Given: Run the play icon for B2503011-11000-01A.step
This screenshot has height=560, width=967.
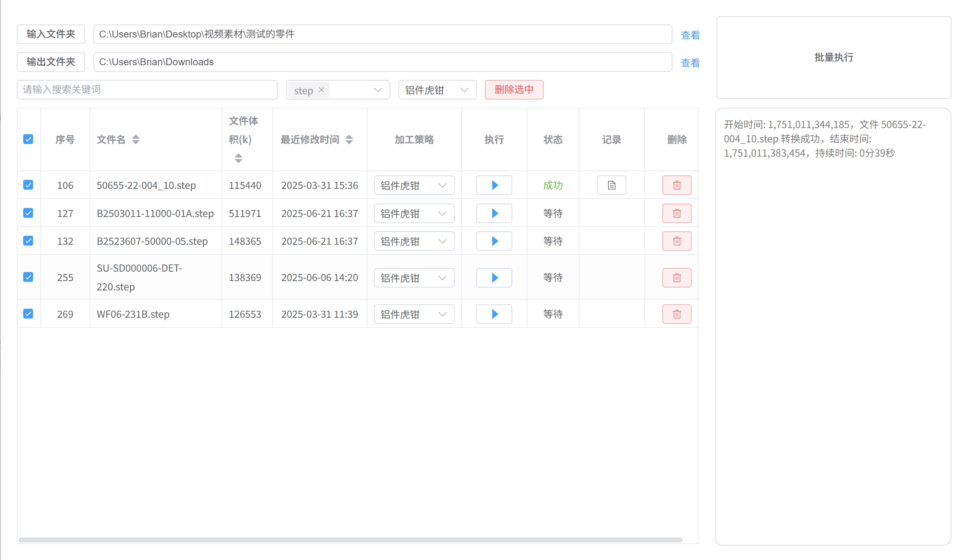Looking at the screenshot, I should (x=494, y=213).
